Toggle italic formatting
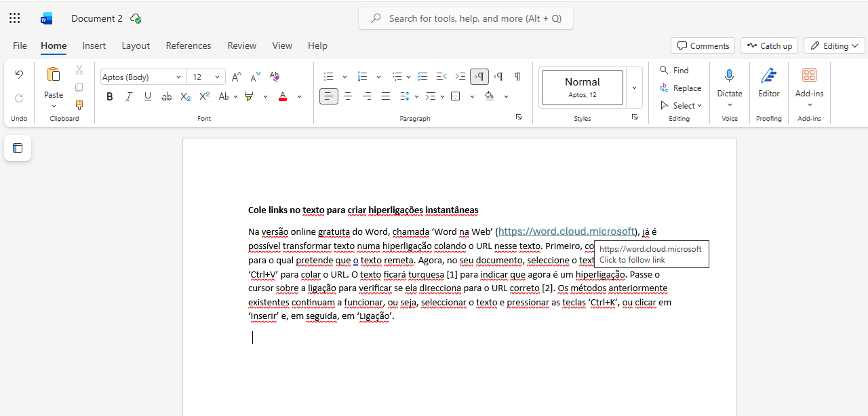This screenshot has width=868, height=416. [x=128, y=96]
